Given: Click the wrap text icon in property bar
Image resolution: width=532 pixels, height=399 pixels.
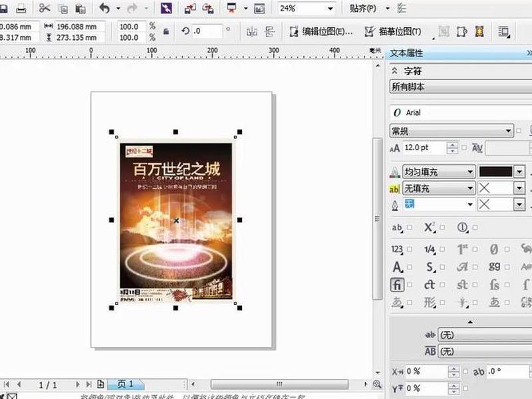Looking at the screenshot, I should (x=504, y=32).
